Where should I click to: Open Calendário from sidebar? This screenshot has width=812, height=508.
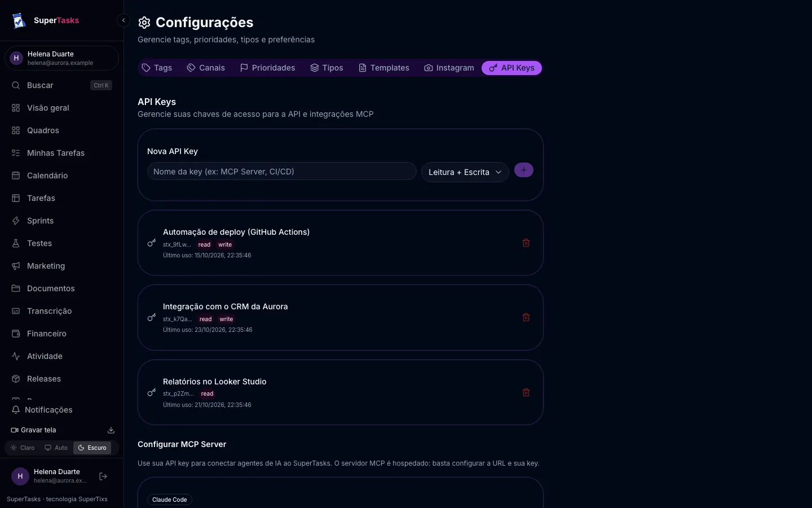tap(61, 176)
